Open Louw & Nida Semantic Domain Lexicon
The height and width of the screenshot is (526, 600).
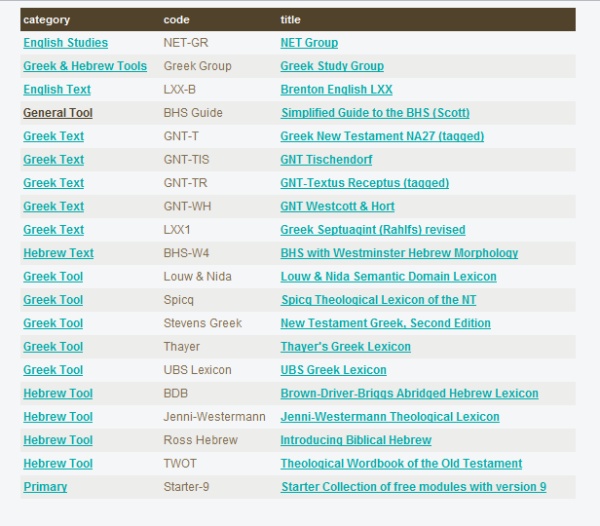tap(388, 276)
